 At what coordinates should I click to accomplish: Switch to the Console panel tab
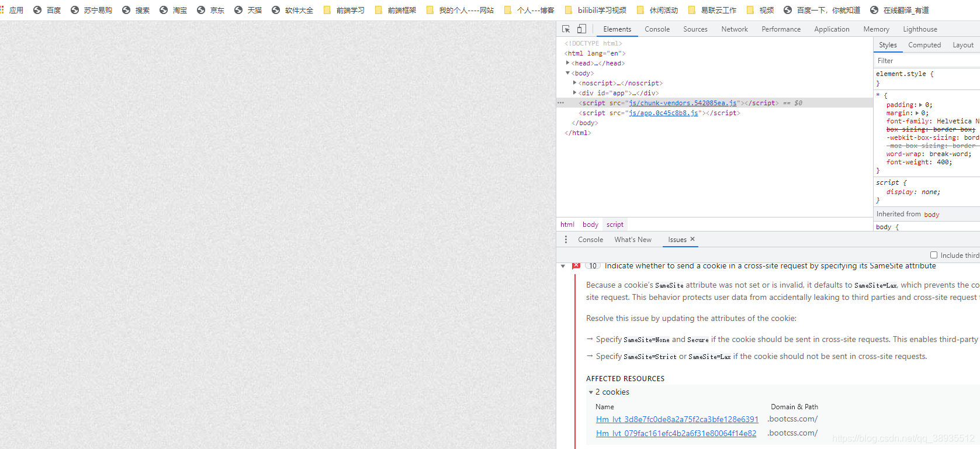[657, 29]
